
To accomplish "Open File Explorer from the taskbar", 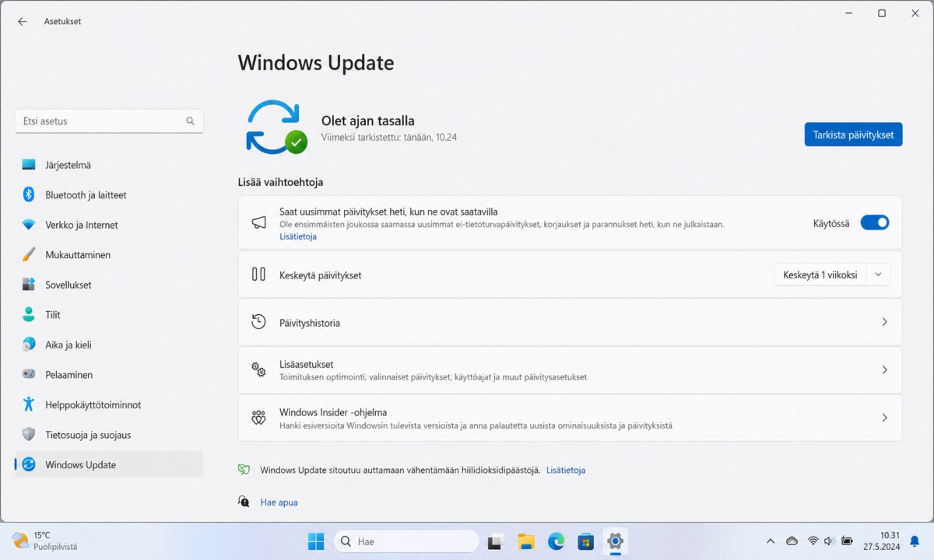I will (x=526, y=541).
